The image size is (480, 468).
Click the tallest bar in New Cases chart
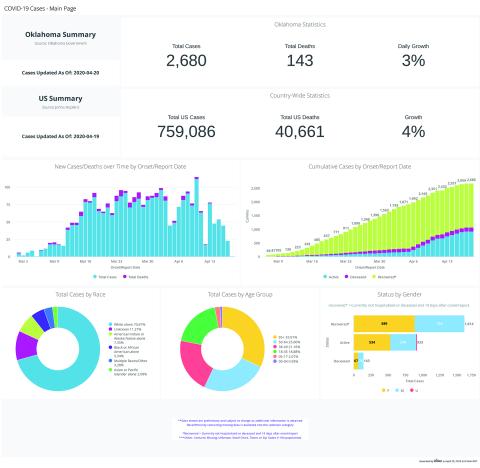tap(197, 217)
